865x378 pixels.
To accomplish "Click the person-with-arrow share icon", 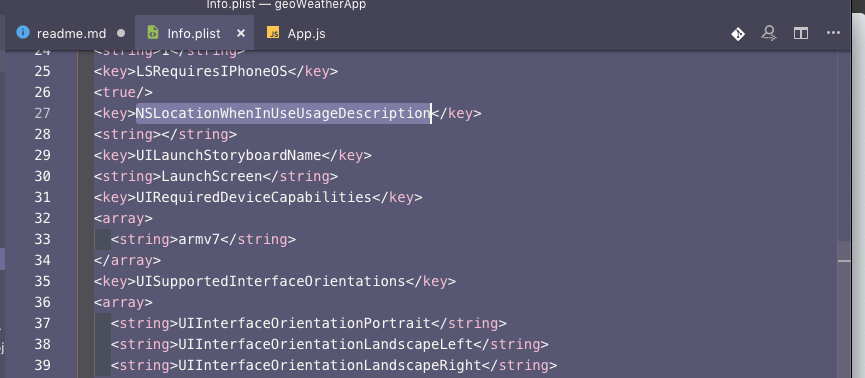I will click(768, 34).
